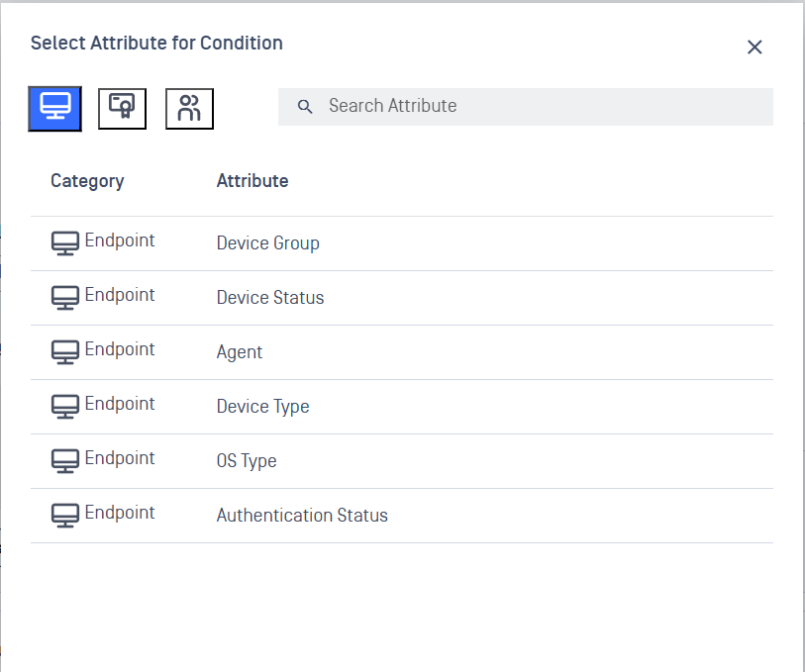The width and height of the screenshot is (805, 672).
Task: Click the Attribute column header
Action: (252, 181)
